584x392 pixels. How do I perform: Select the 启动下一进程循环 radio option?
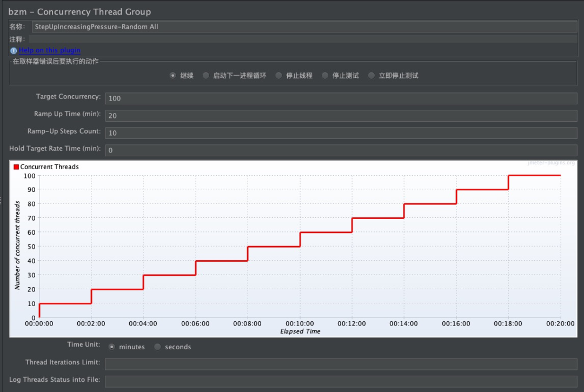coord(206,76)
